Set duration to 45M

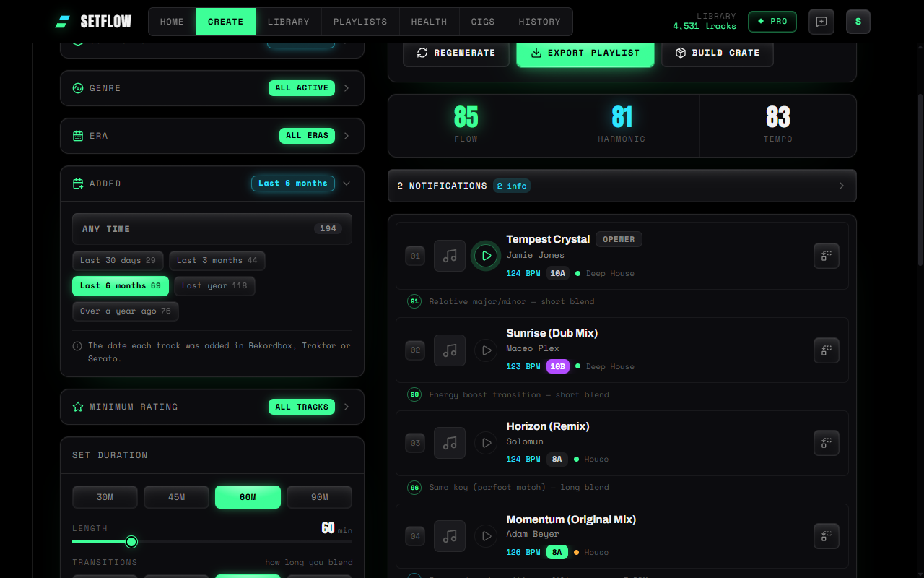[x=176, y=497]
